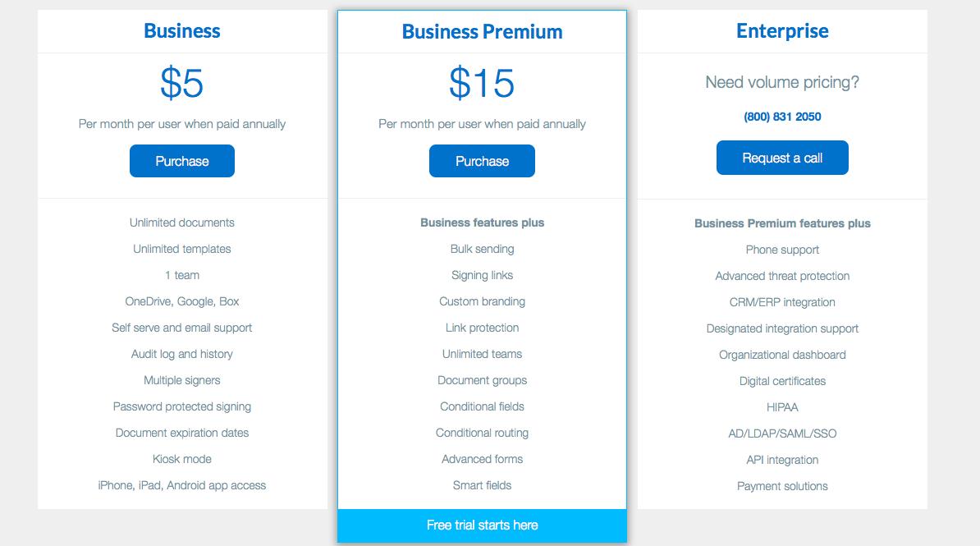Click the Need volume pricing? text
The width and height of the screenshot is (980, 546).
(782, 82)
